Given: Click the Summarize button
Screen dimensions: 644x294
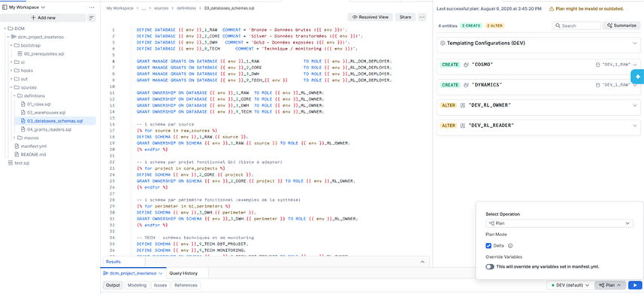Looking at the screenshot, I should (621, 26).
